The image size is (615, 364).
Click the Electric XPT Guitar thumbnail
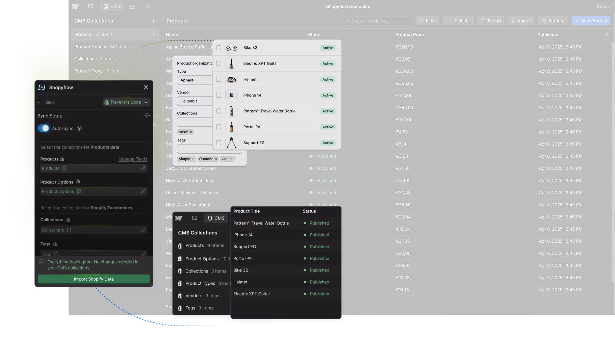(x=231, y=63)
